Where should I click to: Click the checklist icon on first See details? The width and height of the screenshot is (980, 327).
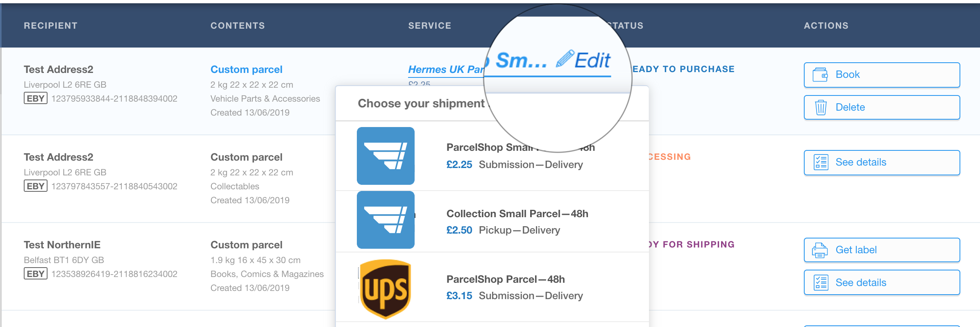click(x=821, y=162)
